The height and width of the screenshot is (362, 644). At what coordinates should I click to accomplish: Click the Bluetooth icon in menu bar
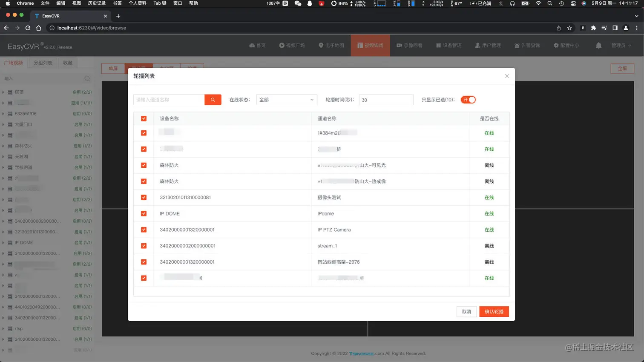[501, 3]
